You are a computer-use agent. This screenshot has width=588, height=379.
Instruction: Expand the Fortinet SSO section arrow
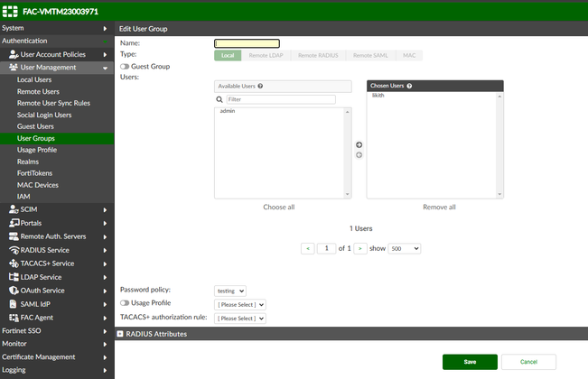(x=105, y=331)
